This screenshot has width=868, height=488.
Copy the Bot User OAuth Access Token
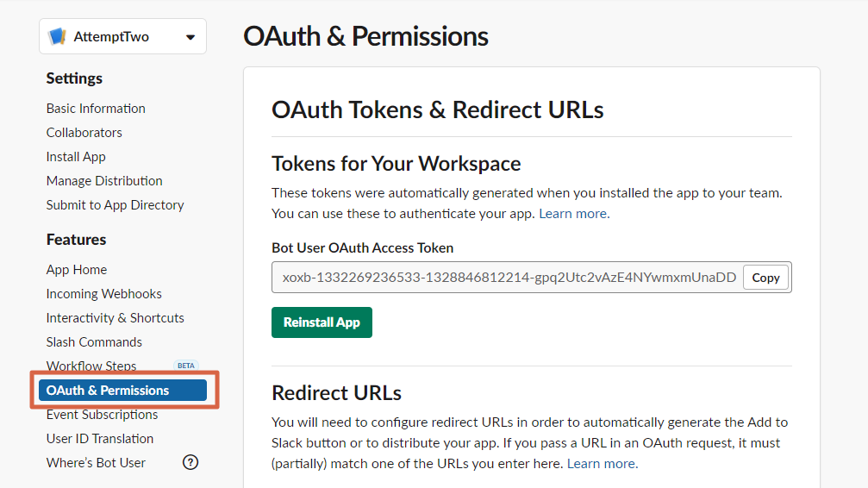click(x=765, y=278)
